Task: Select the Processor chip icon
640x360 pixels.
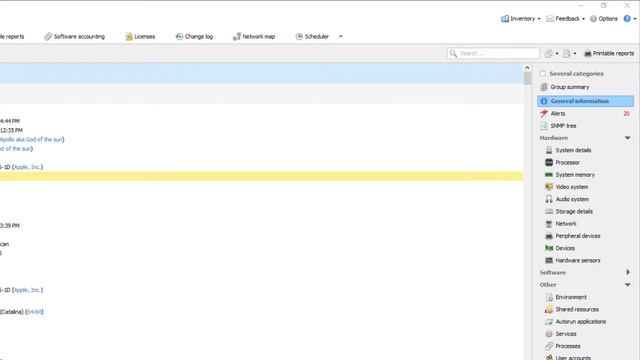Action: click(549, 162)
